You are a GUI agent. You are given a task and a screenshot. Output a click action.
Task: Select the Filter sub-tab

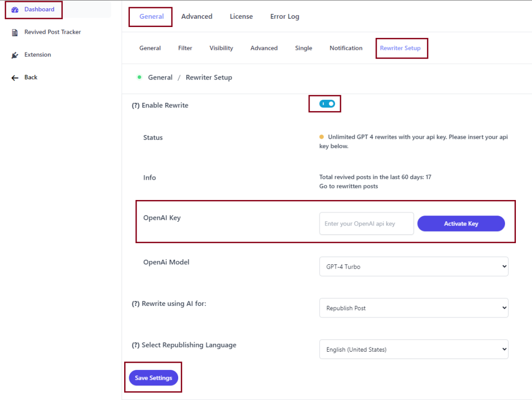point(185,48)
